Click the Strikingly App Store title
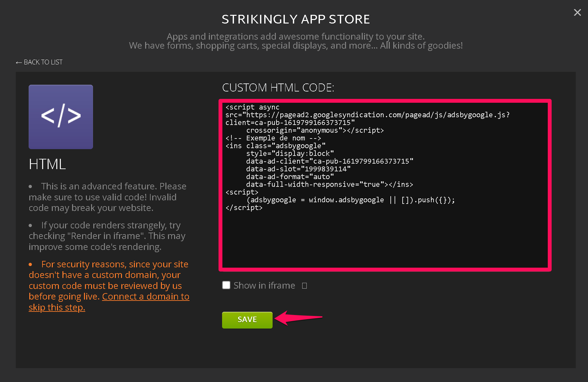588x382 pixels. (x=296, y=19)
